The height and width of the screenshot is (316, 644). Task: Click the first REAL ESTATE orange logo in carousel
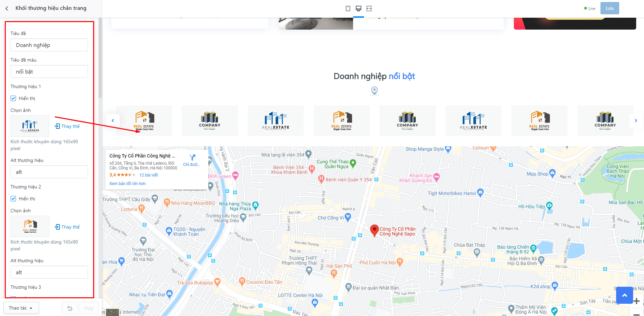coord(144,121)
